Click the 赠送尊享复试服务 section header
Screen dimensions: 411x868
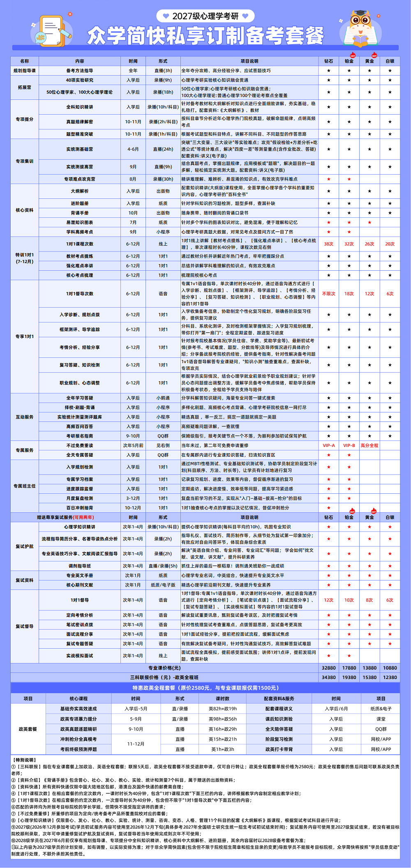65,517
